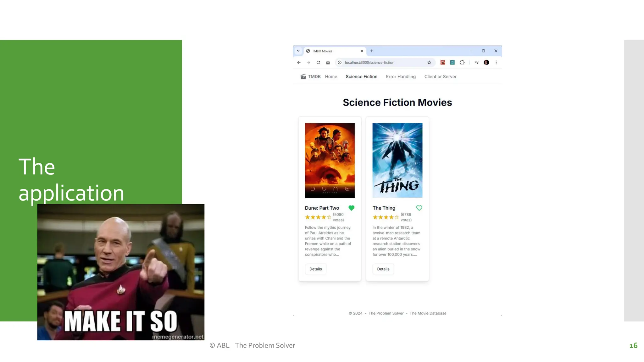Image resolution: width=644 pixels, height=362 pixels.
Task: Open the media control playlist icon
Action: (477, 63)
